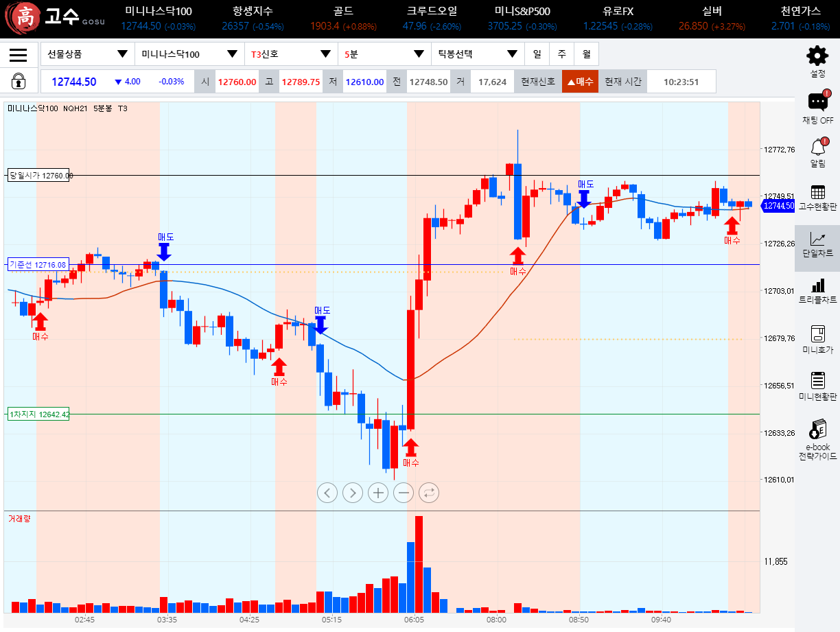Click the volume 17,624 value
The image size is (840, 632).
click(492, 82)
